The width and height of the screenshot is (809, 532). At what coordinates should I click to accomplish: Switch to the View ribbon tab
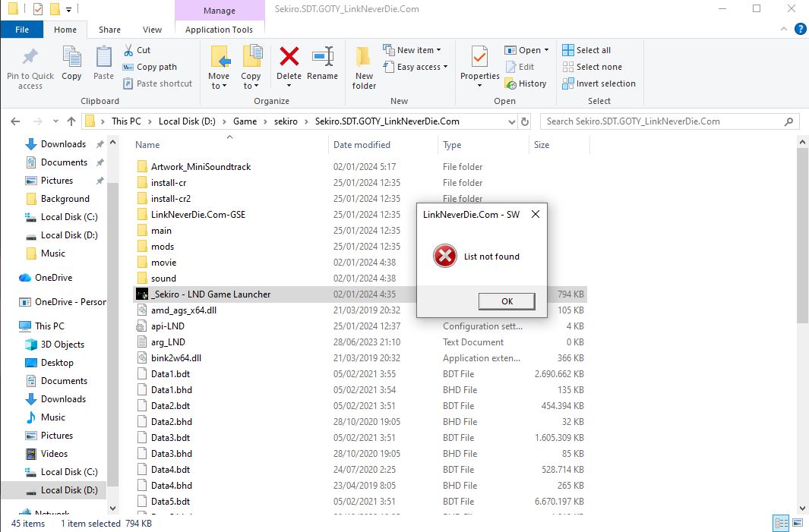[x=152, y=30]
